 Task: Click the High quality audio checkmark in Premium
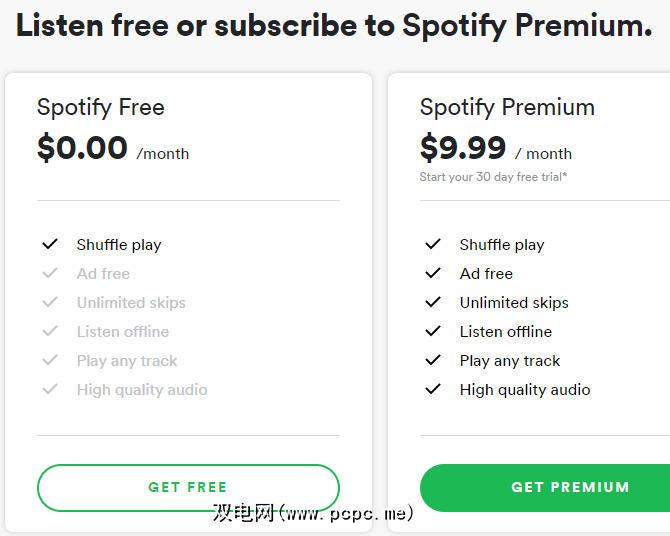433,389
